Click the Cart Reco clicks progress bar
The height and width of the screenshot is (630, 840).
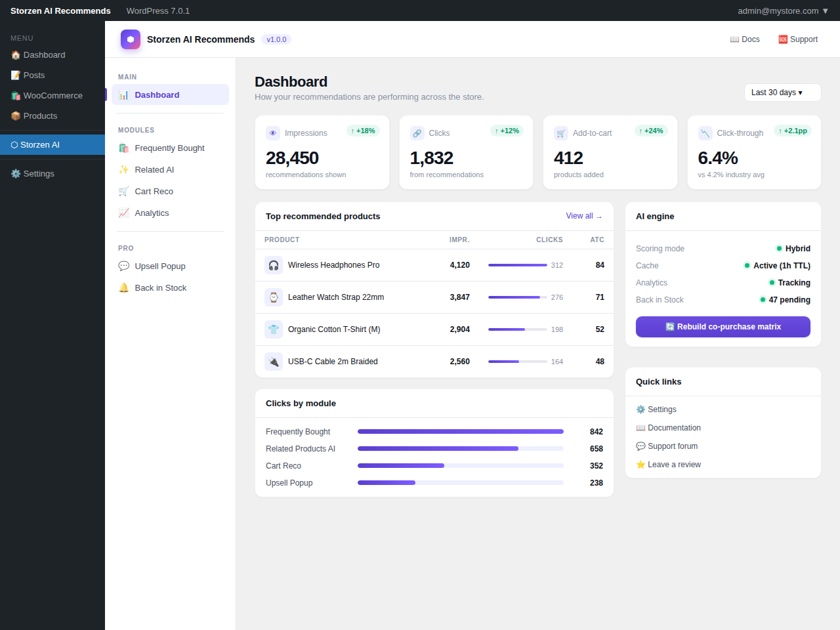click(461, 466)
